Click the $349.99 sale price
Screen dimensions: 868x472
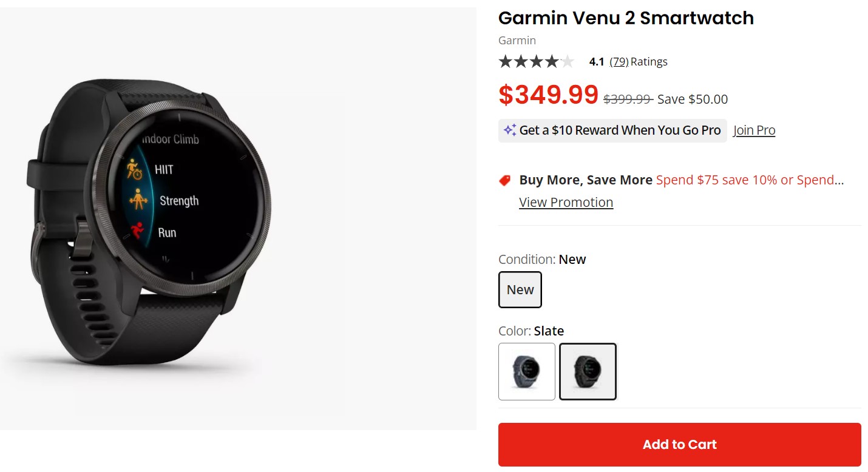tap(548, 95)
